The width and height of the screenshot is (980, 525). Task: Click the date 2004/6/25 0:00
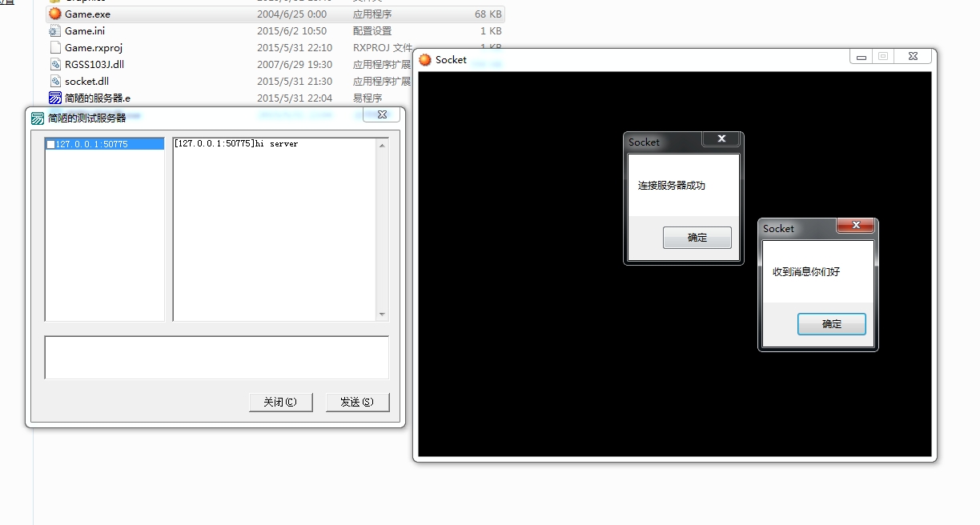[x=291, y=14]
